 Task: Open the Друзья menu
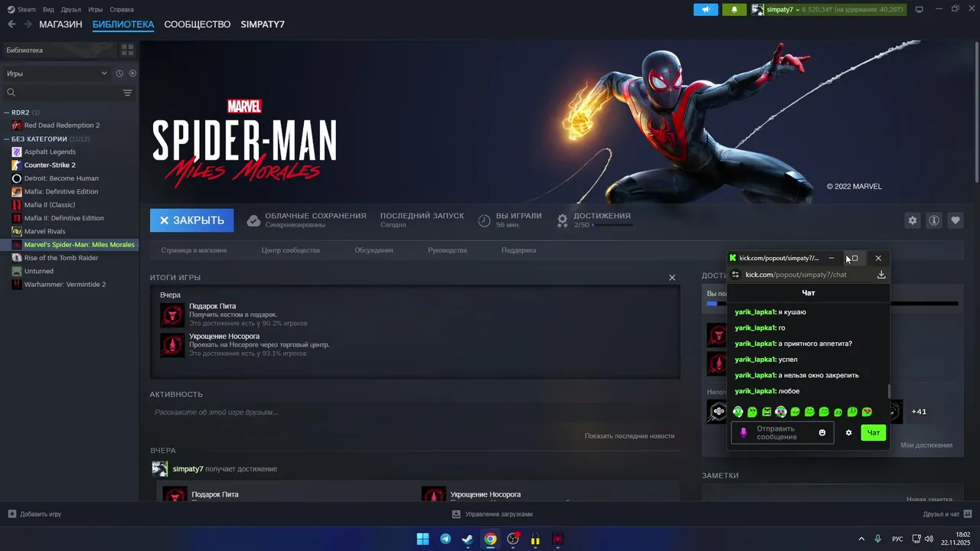coord(71,9)
